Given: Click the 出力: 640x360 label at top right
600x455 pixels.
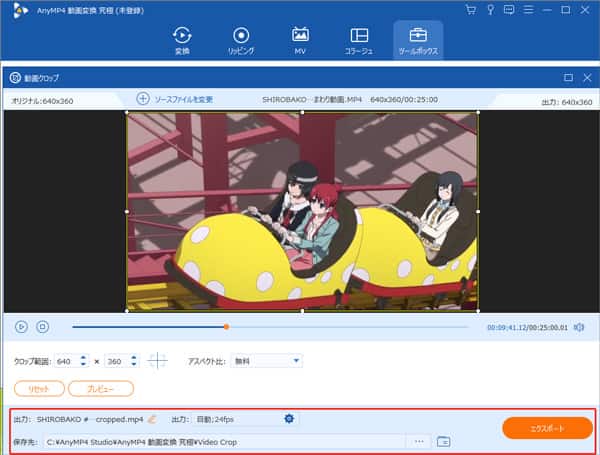Looking at the screenshot, I should (x=567, y=102).
